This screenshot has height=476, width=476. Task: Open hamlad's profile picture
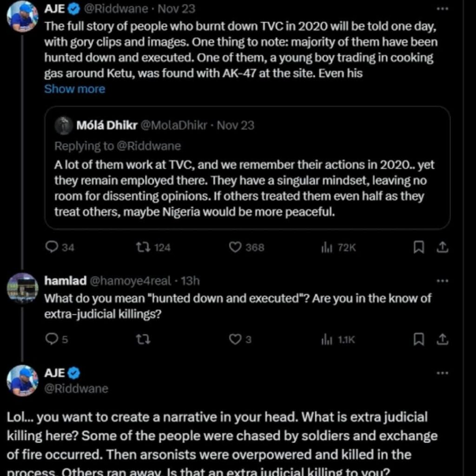tap(22, 288)
